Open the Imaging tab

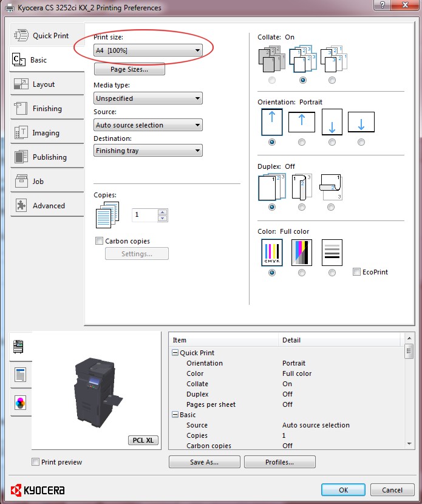(47, 133)
